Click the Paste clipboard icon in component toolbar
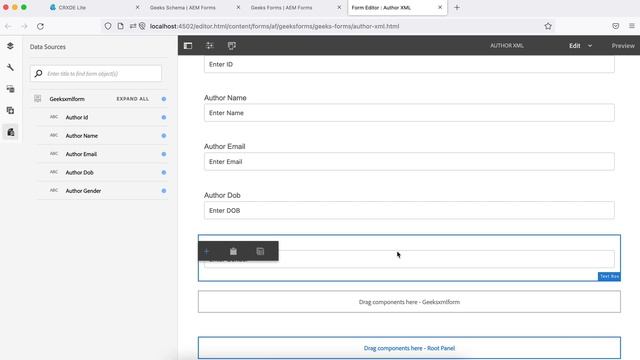This screenshot has height=360, width=640. point(233,251)
